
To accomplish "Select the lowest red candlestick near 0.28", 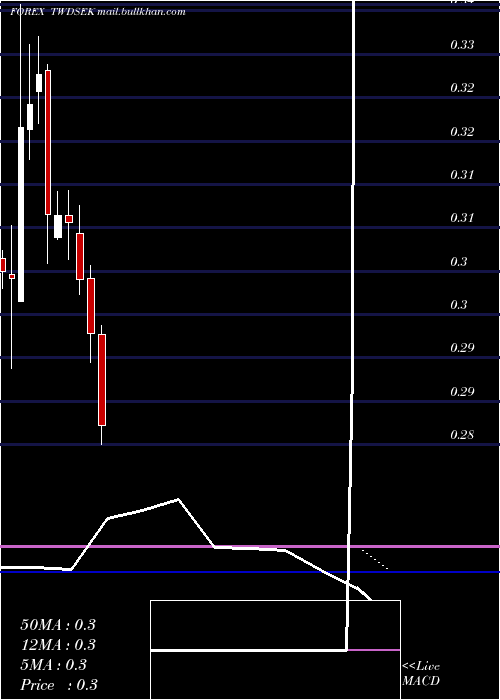I will pos(102,380).
